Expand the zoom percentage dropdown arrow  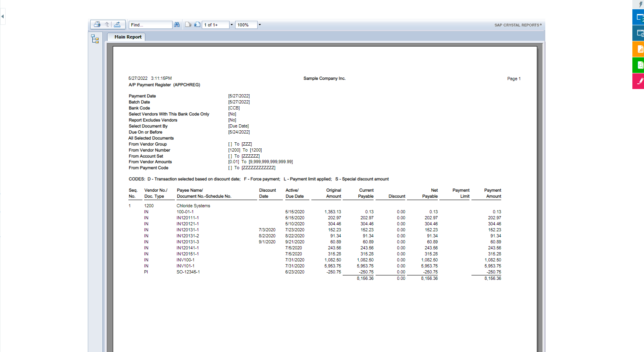260,25
